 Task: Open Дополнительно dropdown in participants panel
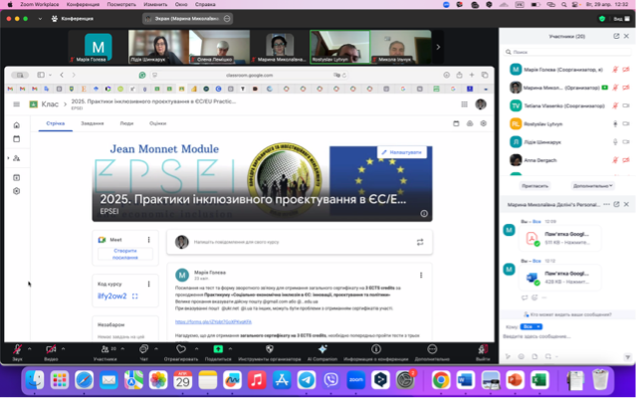592,186
